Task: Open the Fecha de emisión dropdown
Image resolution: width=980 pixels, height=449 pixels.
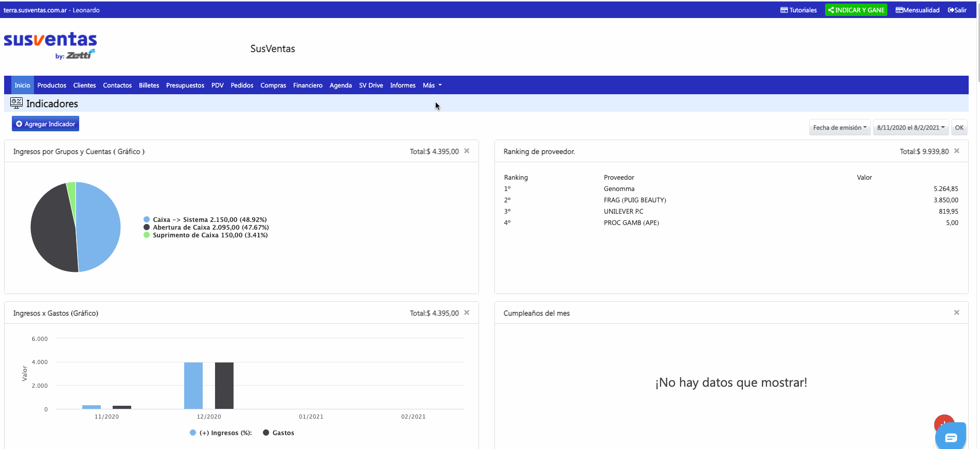Action: point(840,128)
